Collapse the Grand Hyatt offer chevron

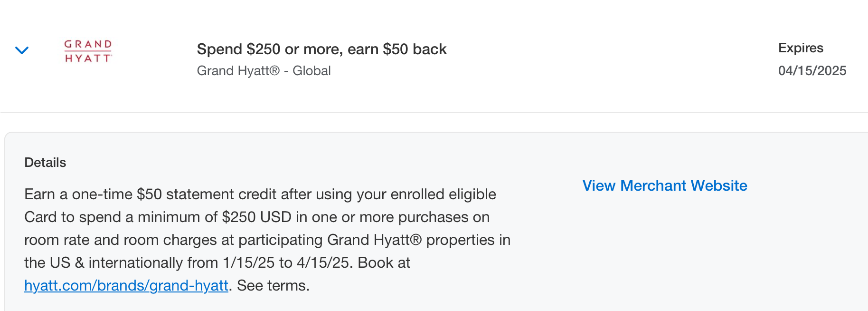pyautogui.click(x=22, y=50)
